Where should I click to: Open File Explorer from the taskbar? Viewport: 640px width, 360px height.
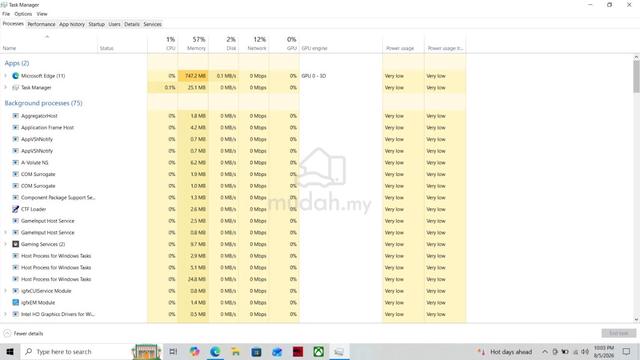click(236, 351)
